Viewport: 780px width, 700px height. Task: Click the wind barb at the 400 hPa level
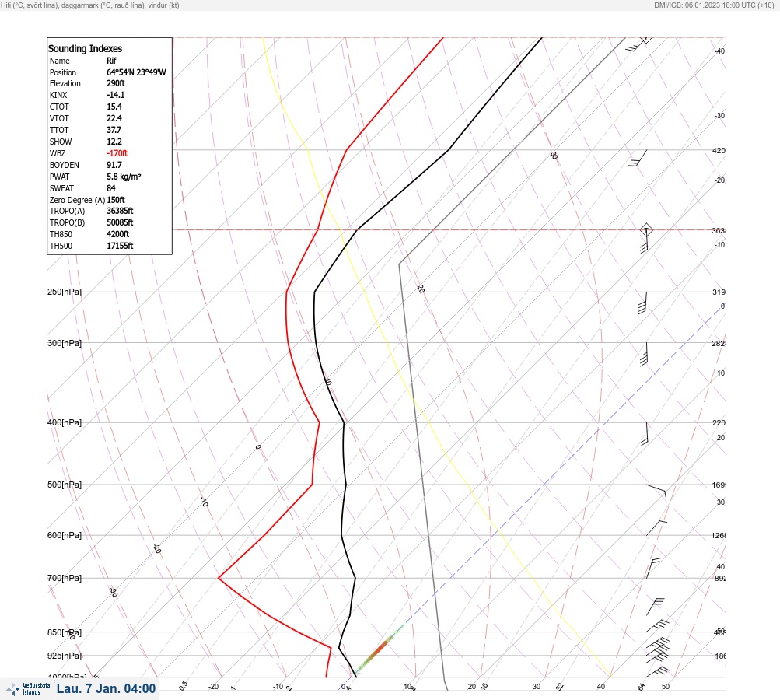[645, 434]
